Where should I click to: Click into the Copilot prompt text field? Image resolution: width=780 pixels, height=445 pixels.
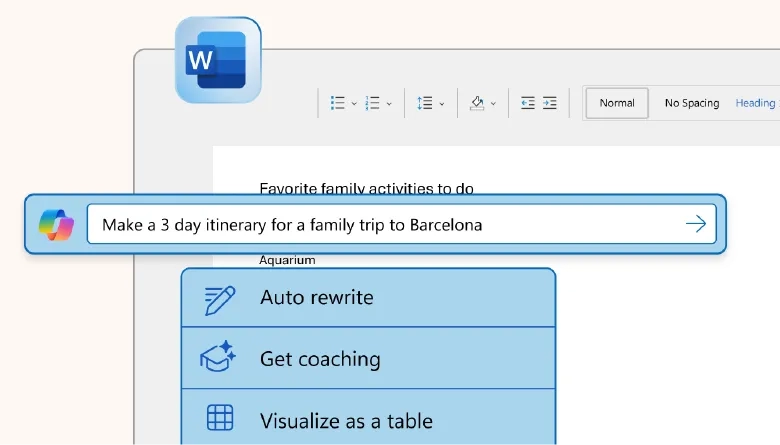[380, 225]
